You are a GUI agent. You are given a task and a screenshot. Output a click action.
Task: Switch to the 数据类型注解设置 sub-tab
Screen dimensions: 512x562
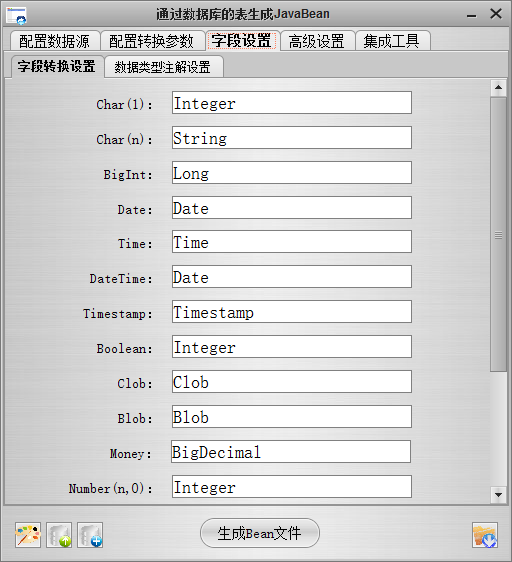tap(164, 67)
